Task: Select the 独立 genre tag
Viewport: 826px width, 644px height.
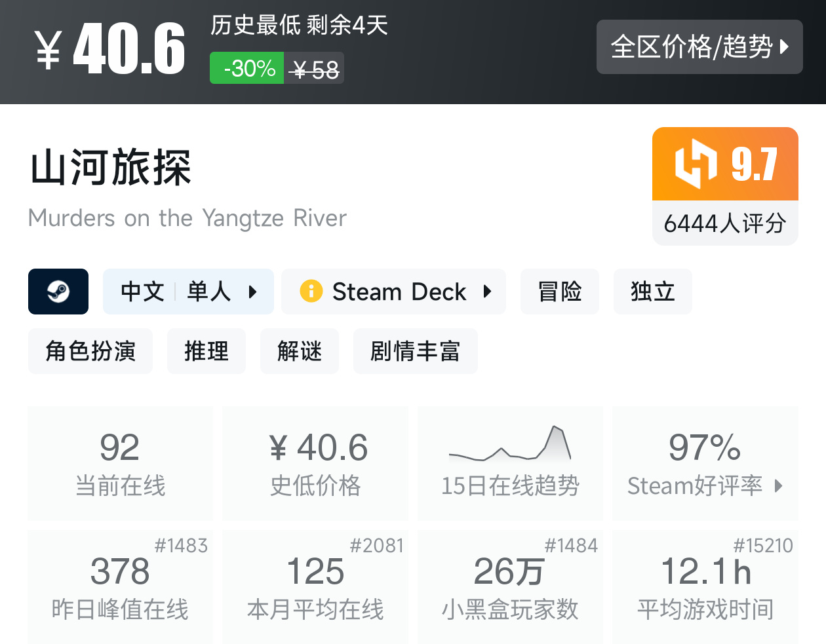Action: 652,292
